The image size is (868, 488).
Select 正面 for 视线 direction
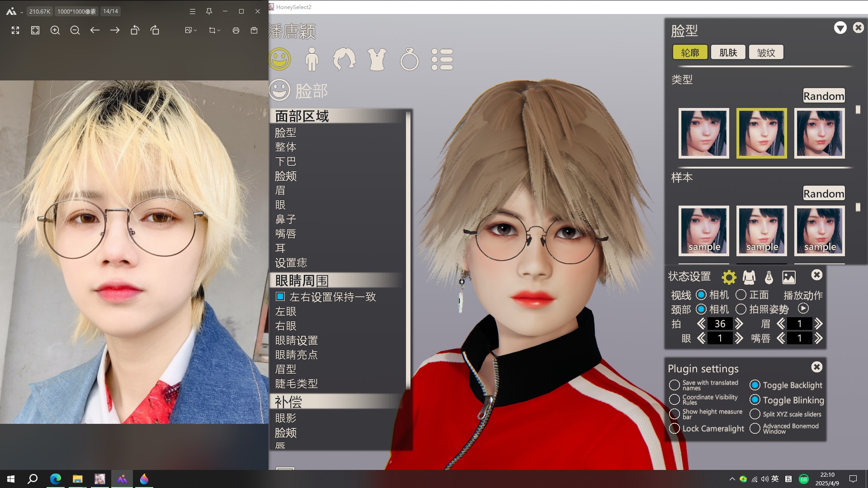click(741, 295)
